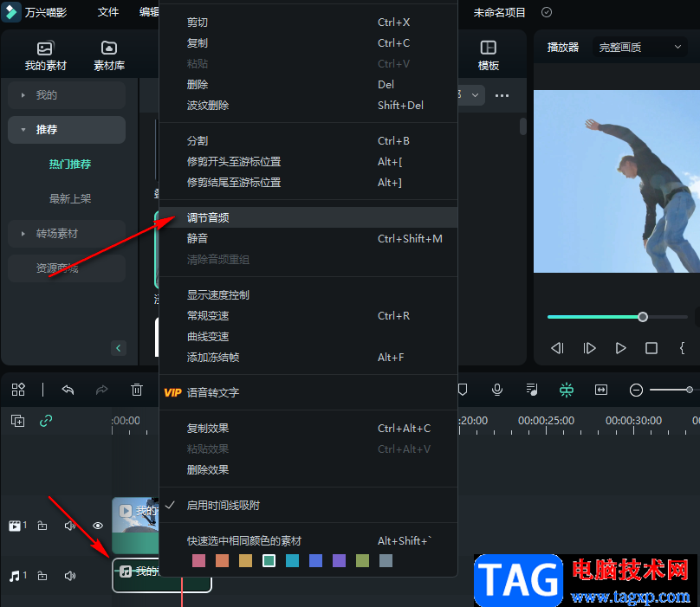The image size is (700, 607).
Task: Toggle 启用时间线吸附 checkmark option
Action: (x=308, y=505)
